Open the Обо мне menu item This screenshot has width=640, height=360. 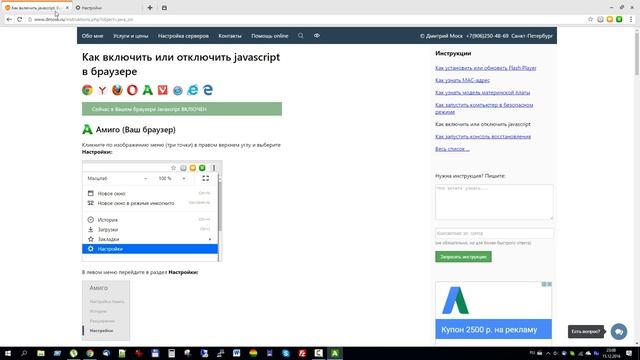92,36
